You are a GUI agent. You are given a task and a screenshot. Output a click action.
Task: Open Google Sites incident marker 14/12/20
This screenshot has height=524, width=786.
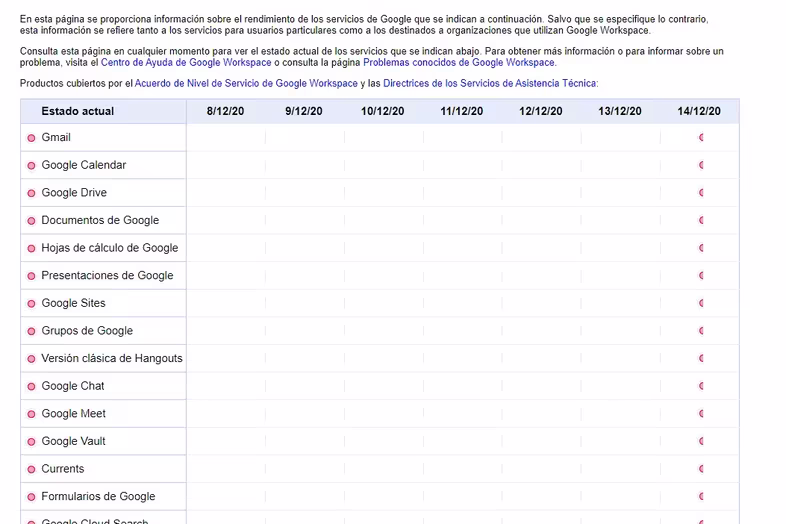(701, 303)
